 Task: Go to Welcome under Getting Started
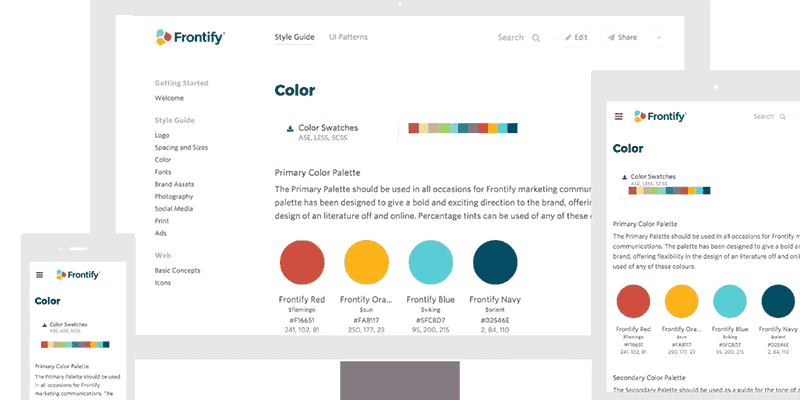pos(169,98)
